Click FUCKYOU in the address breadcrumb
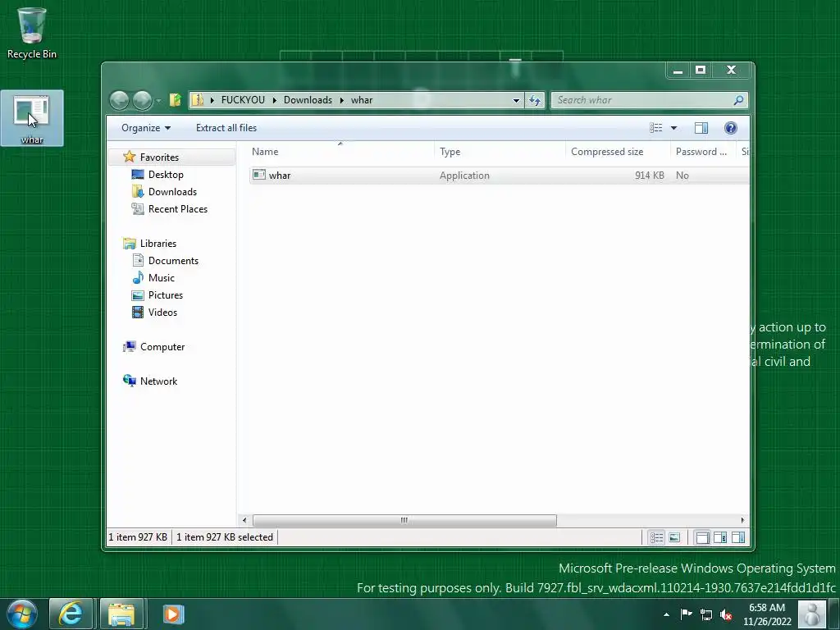Image resolution: width=840 pixels, height=630 pixels. pos(243,99)
